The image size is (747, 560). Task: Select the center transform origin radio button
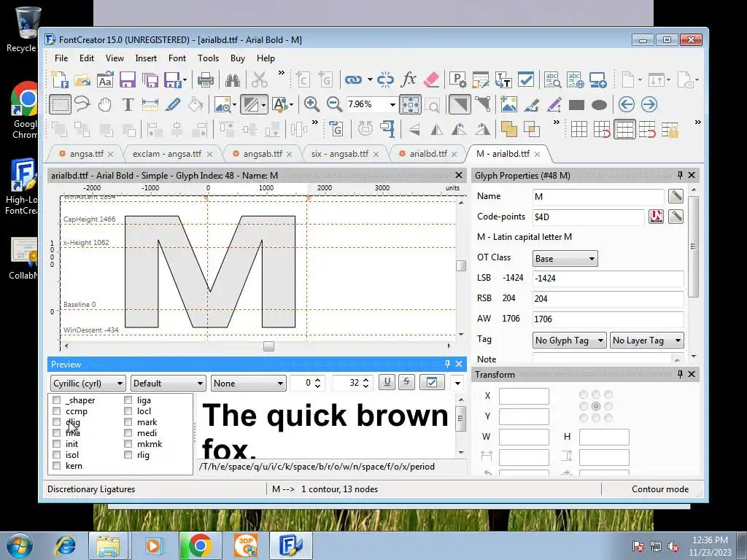pyautogui.click(x=596, y=406)
